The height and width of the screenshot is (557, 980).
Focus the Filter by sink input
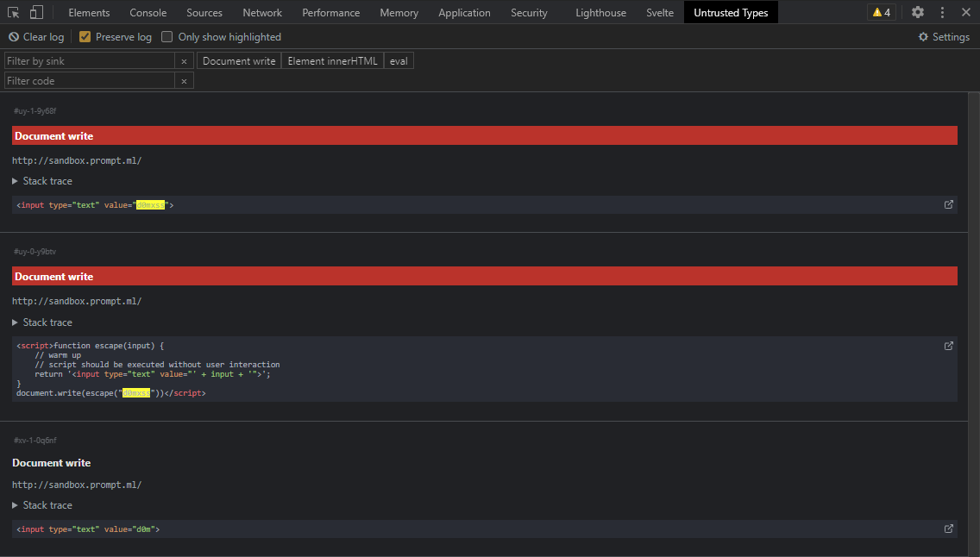(90, 60)
